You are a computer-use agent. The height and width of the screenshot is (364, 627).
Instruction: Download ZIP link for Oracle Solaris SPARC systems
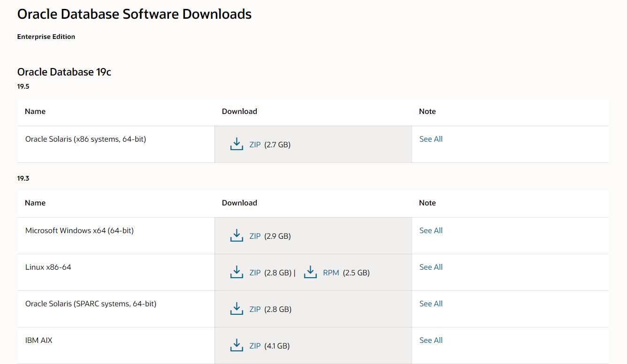[255, 310]
